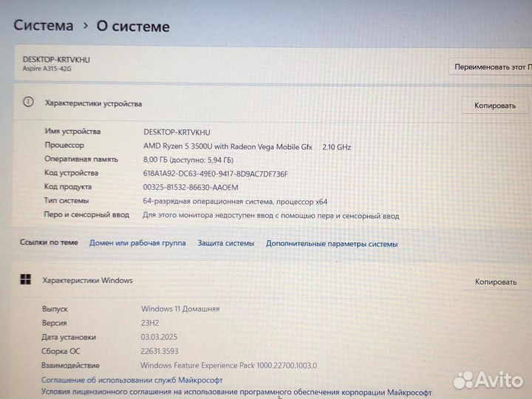532x399 pixels.
Task: Click the product code 00325-81532-86630-AAOEM
Action: coord(191,187)
